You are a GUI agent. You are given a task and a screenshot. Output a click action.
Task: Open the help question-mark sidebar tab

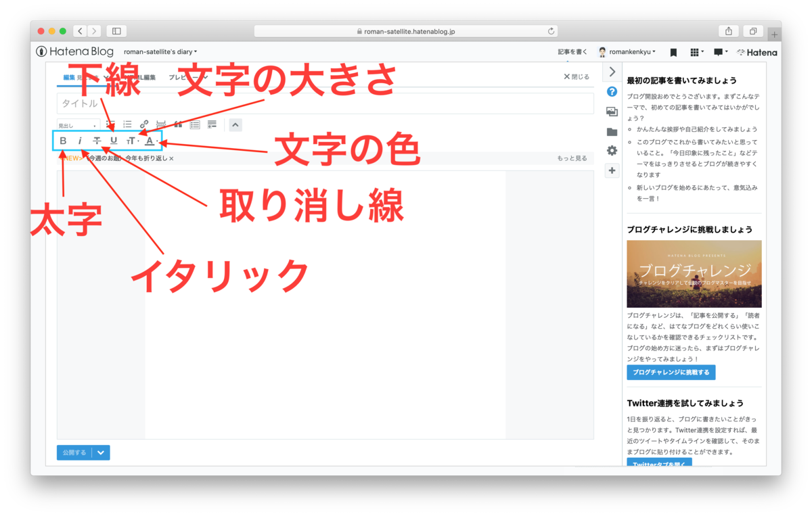(x=612, y=92)
